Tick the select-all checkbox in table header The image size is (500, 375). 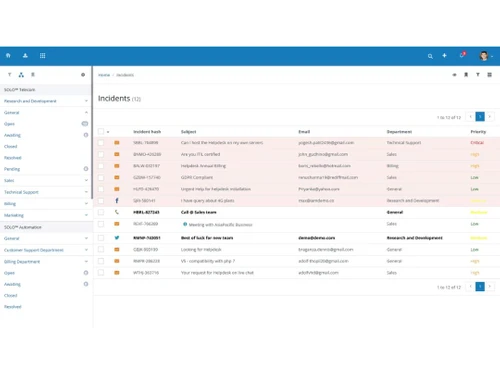101,131
